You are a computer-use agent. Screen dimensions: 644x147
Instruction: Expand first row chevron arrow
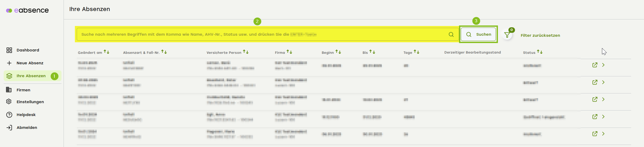603,65
